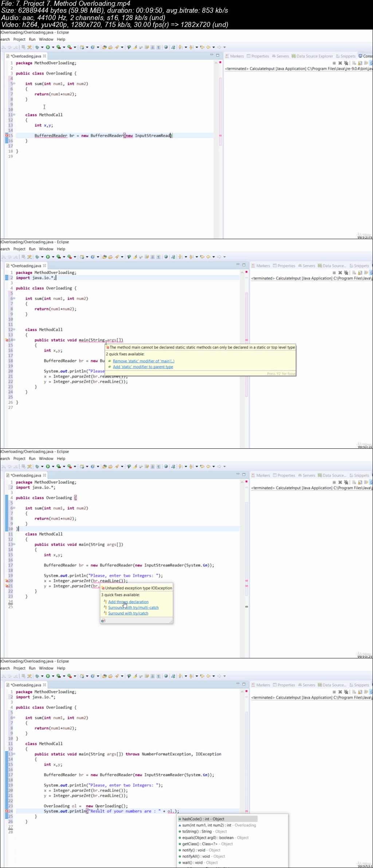This screenshot has height=868, width=373.
Task: Click overview ruler error mark beside line 24
Action: tap(247, 811)
